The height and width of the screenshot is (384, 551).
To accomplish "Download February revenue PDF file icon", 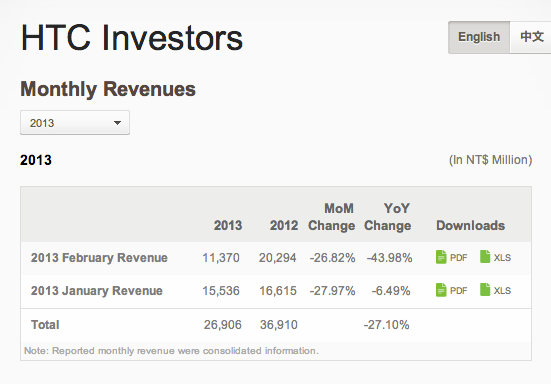I will (x=441, y=257).
